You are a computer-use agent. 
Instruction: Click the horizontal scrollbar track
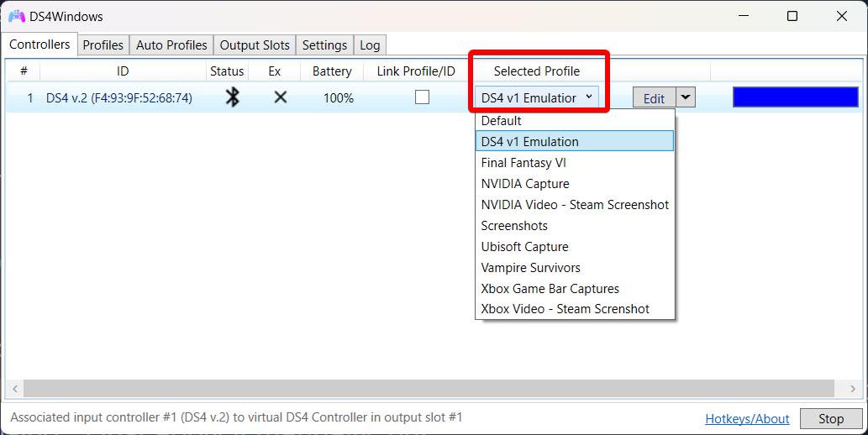click(429, 389)
